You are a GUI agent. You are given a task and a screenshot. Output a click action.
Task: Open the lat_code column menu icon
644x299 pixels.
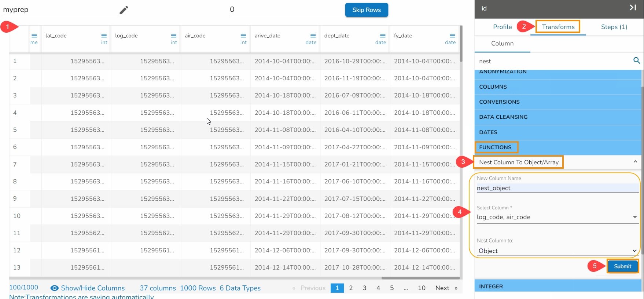[104, 36]
